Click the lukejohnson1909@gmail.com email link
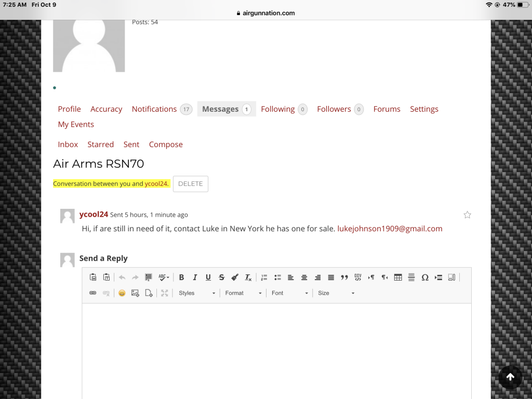Image resolution: width=532 pixels, height=399 pixels. coord(390,229)
